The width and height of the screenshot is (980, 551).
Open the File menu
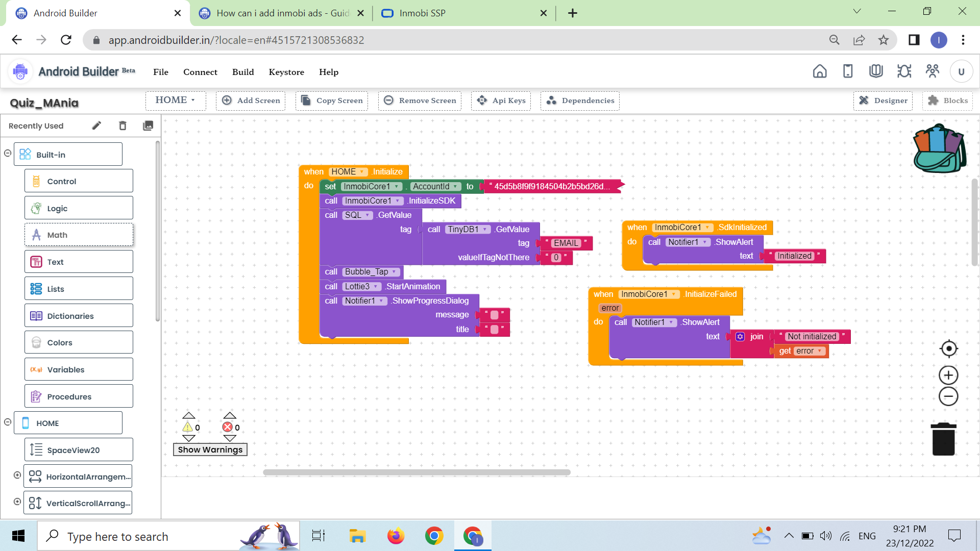tap(161, 72)
